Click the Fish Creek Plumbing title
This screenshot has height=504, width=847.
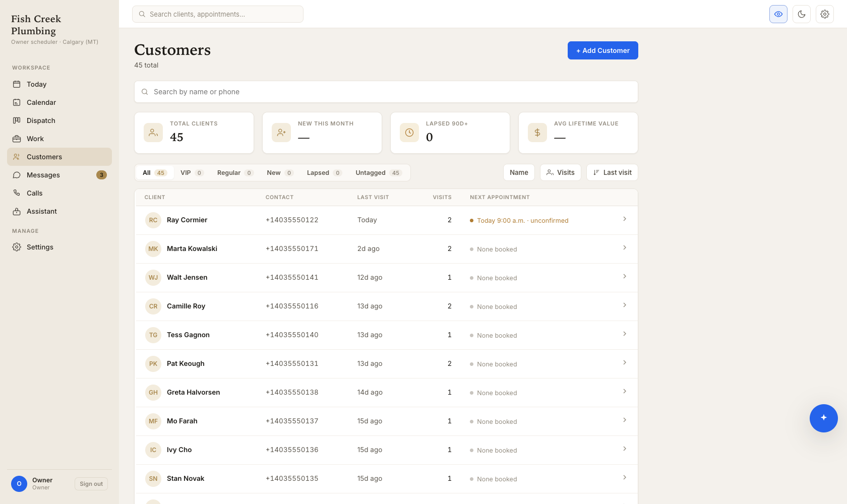click(36, 25)
